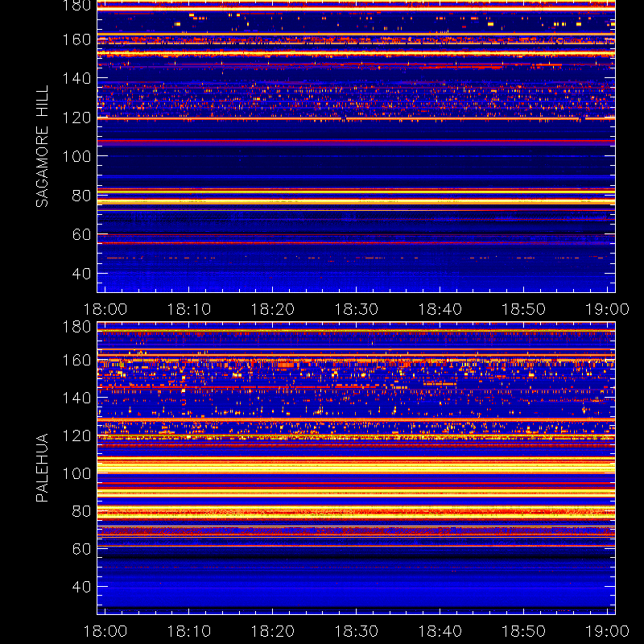644x644 pixels.
Task: Select the 100 frequency label on Sagamore Hill axis
Action: [76, 156]
